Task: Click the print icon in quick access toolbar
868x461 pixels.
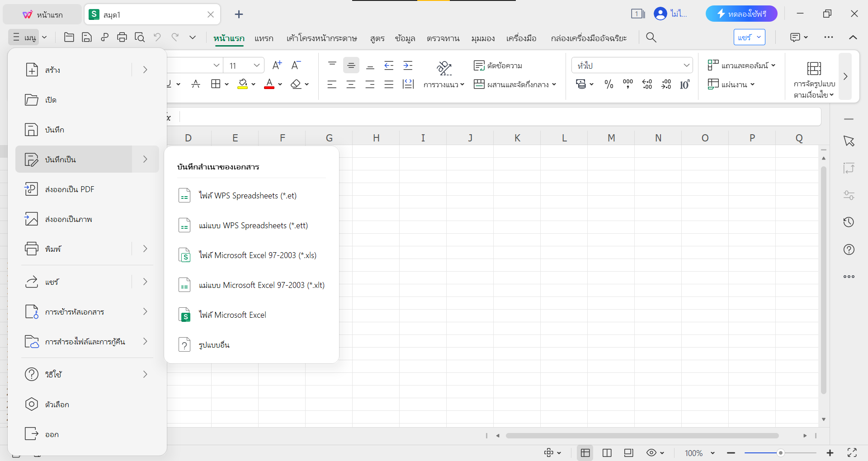Action: 122,38
